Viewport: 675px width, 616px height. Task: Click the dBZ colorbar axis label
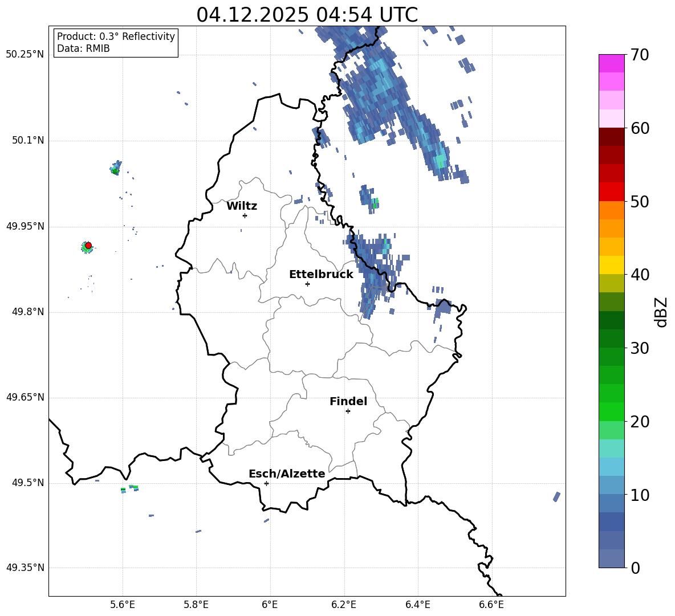point(661,312)
